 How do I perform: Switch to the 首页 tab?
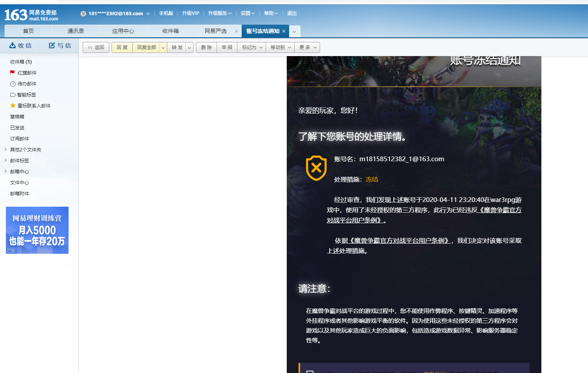[x=28, y=31]
